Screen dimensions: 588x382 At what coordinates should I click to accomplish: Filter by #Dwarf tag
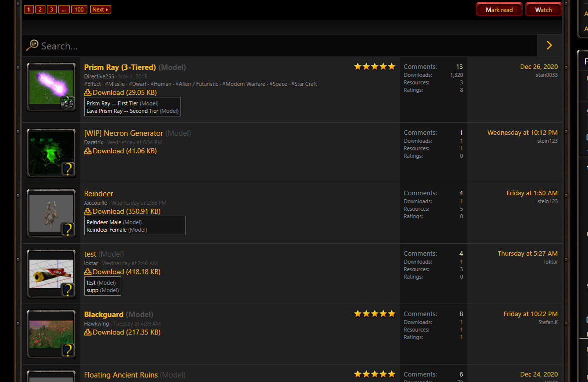point(138,84)
